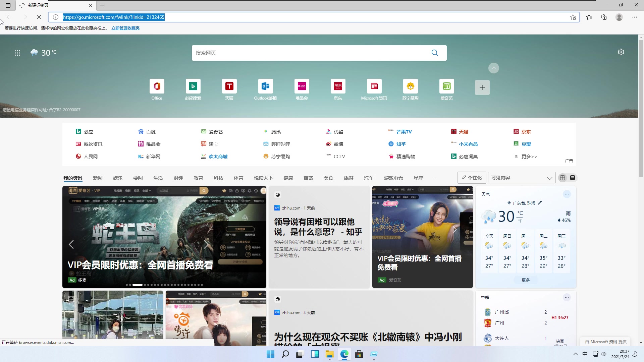Open the header weather 30°C widget
Viewport: 644px width, 362px height.
(43, 53)
